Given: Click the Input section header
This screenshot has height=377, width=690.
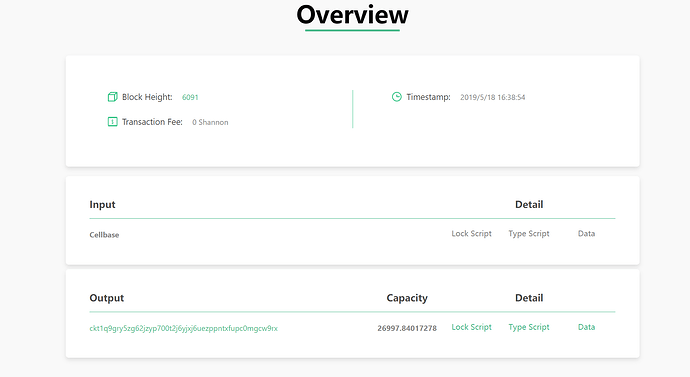Looking at the screenshot, I should pos(102,205).
